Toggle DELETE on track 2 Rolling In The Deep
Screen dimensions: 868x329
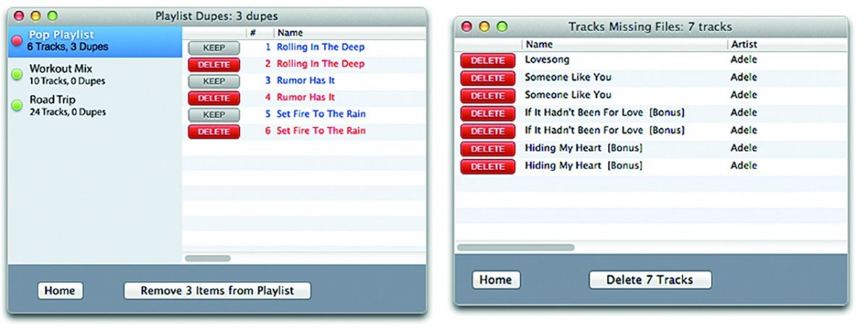pyautogui.click(x=213, y=64)
